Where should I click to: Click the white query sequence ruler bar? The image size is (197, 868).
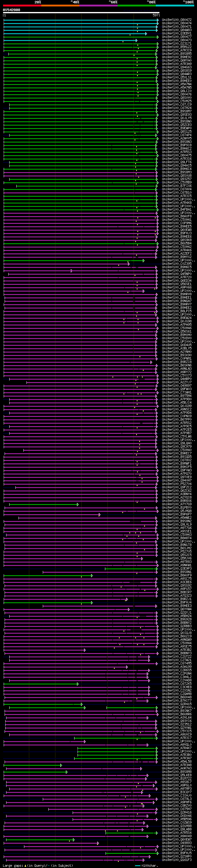(x=81, y=12)
